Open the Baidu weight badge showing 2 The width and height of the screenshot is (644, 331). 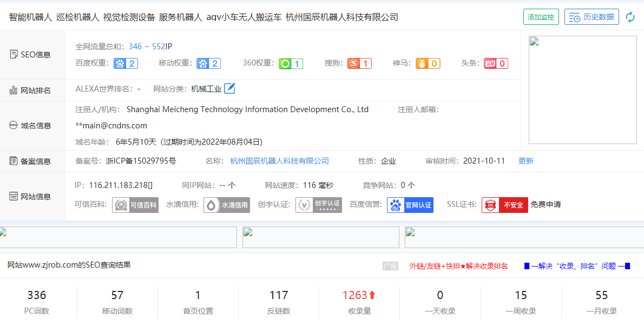pos(125,63)
